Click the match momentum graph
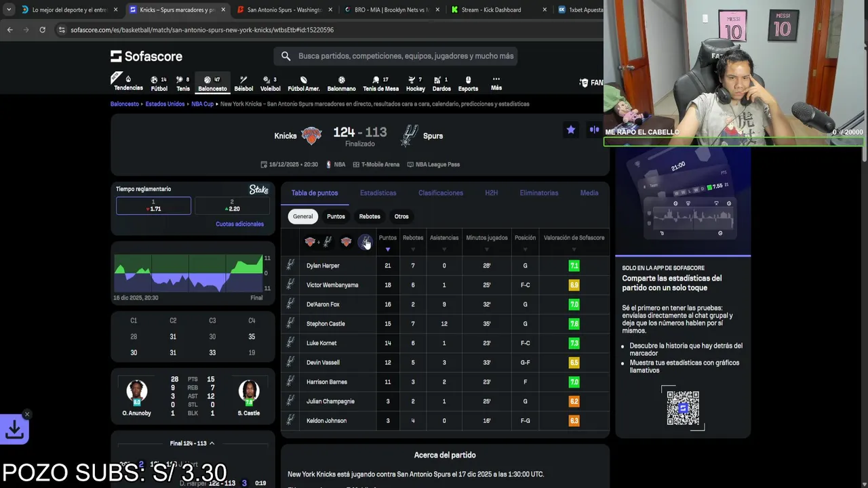Screen dimensions: 868x488 tap(189, 274)
